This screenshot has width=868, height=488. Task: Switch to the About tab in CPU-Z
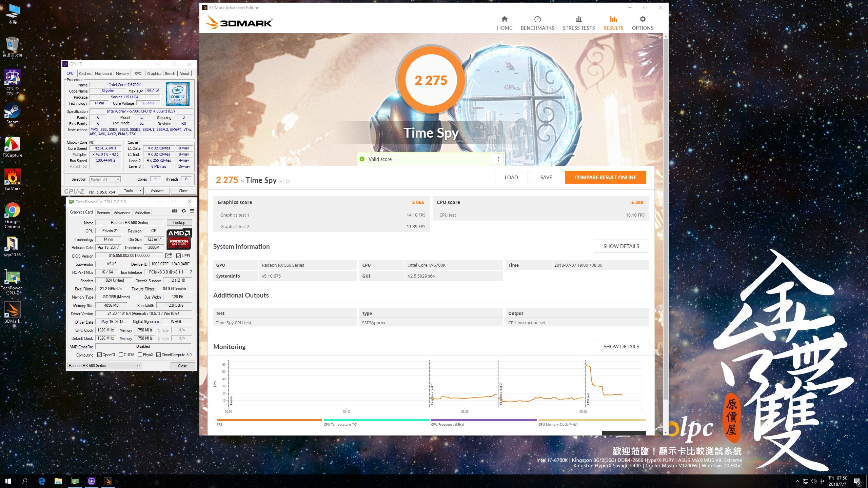184,73
